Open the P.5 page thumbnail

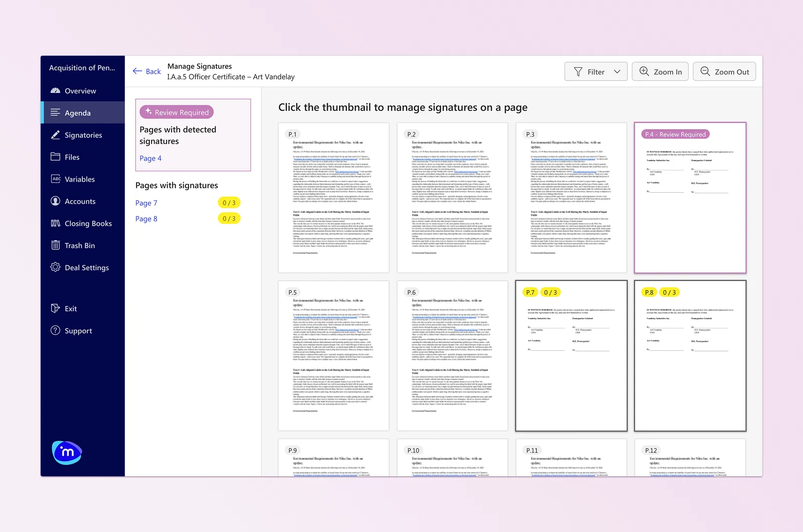334,356
